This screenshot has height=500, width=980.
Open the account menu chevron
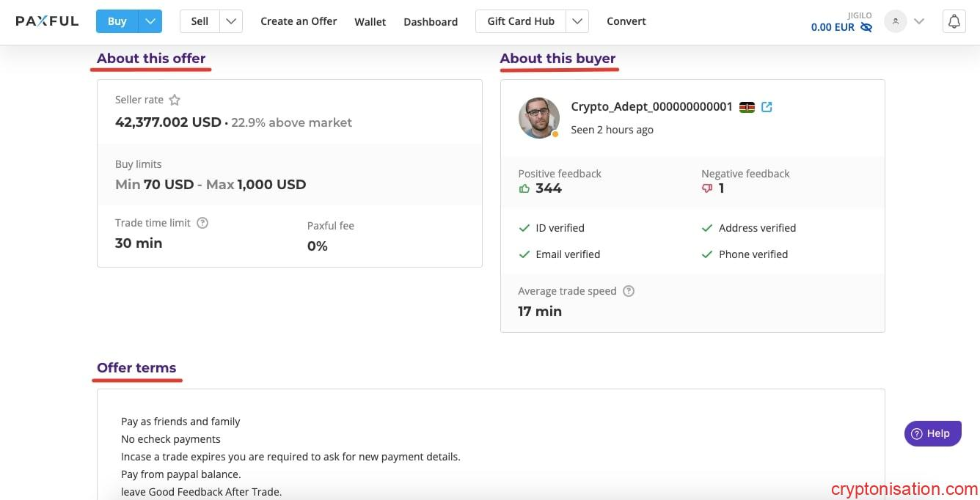pyautogui.click(x=919, y=21)
